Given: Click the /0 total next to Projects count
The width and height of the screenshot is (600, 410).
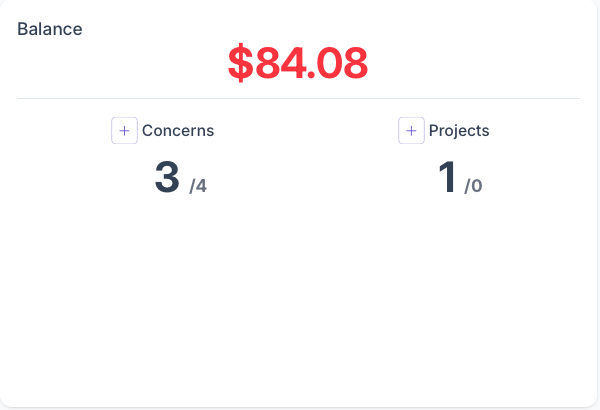Looking at the screenshot, I should 473,185.
